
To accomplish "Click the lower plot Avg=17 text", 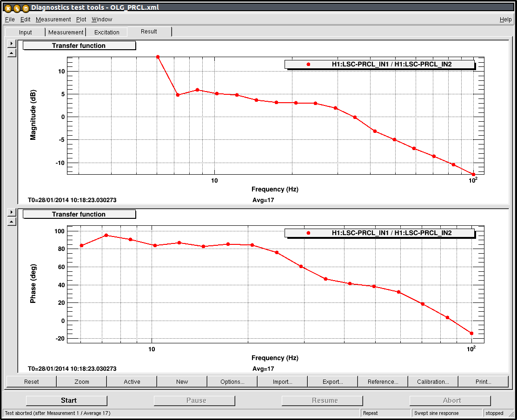I will [x=263, y=368].
